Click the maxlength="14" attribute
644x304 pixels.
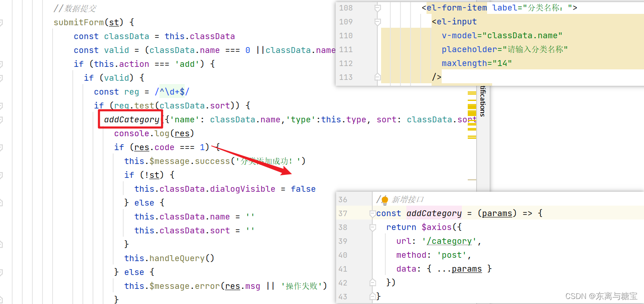point(477,63)
